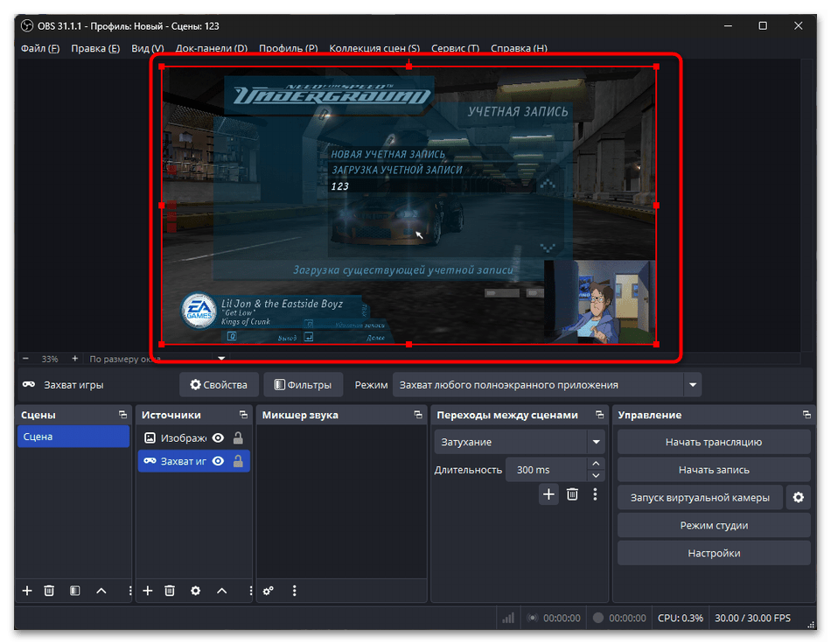Open the Правка menu
831x644 pixels.
tap(95, 48)
